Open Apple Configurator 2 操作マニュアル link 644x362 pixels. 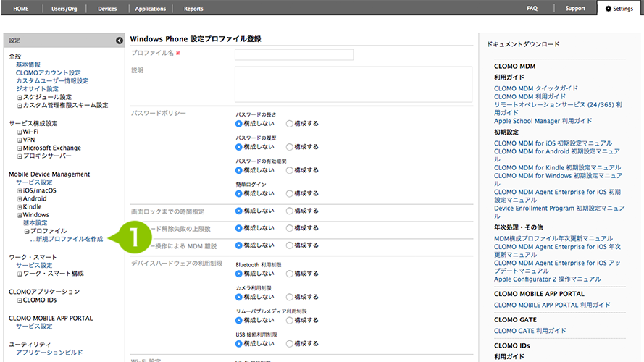point(548,279)
